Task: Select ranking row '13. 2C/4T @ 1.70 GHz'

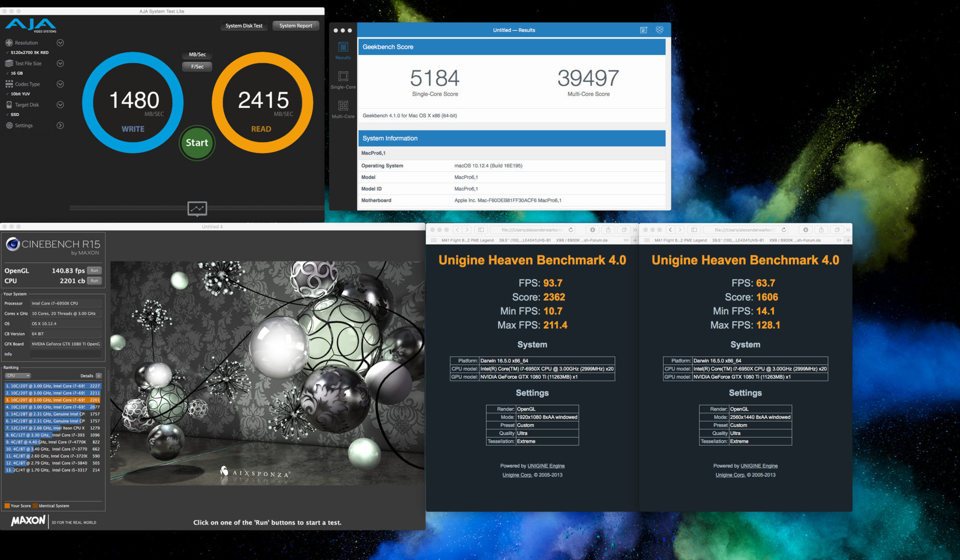Action: point(53,470)
